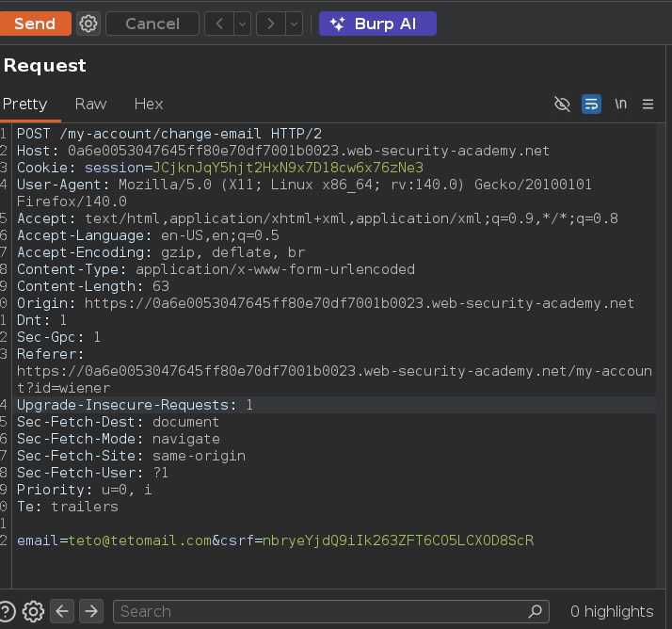
Task: Toggle show non-printable characters \n
Action: (x=620, y=104)
